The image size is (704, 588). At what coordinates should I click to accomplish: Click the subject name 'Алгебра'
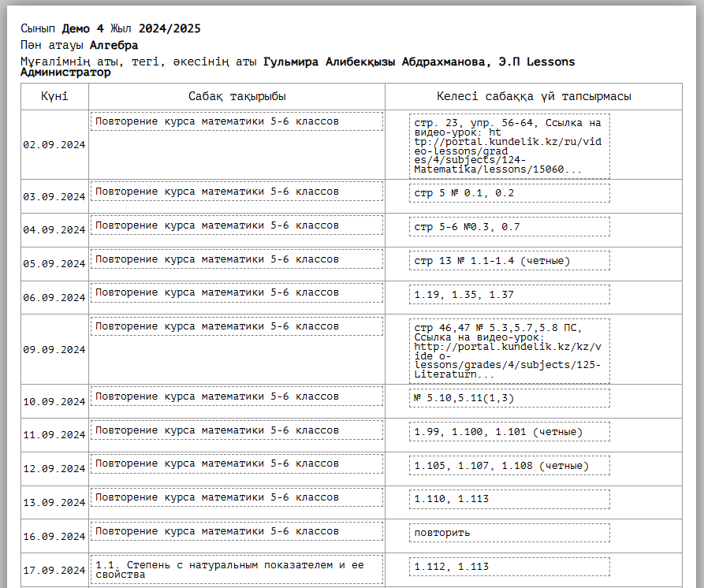[x=114, y=46]
